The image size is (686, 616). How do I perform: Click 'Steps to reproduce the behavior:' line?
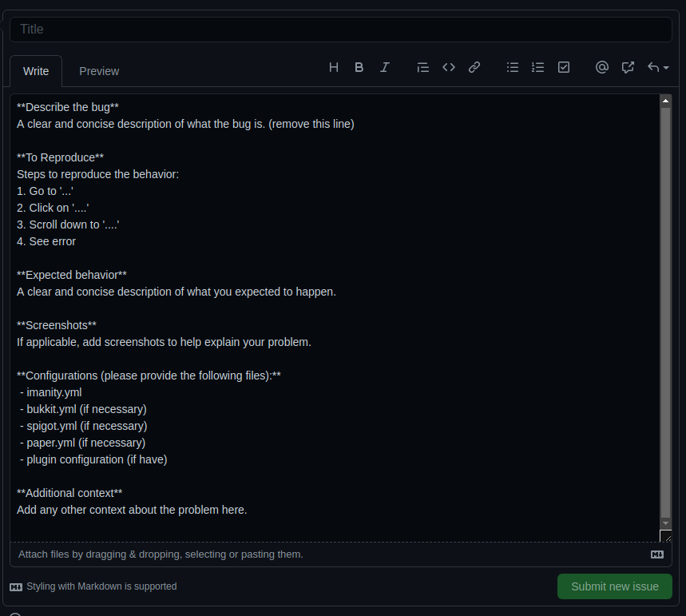click(x=98, y=174)
